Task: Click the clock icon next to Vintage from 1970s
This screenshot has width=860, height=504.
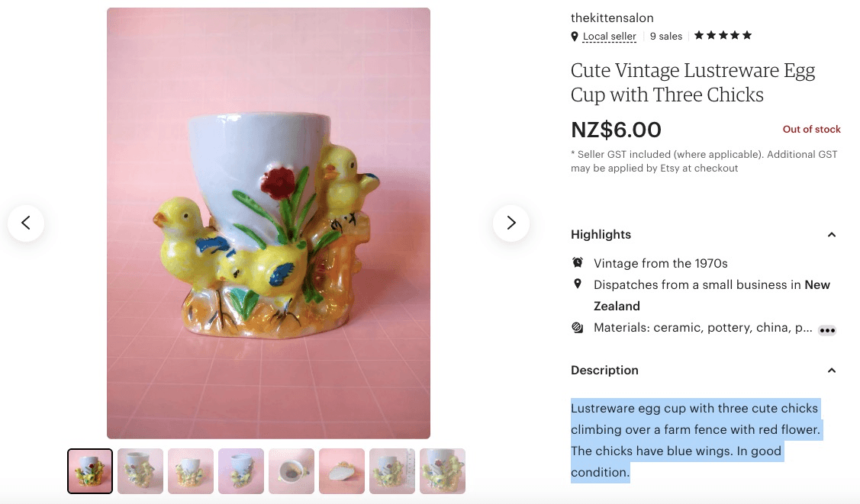Action: point(578,263)
